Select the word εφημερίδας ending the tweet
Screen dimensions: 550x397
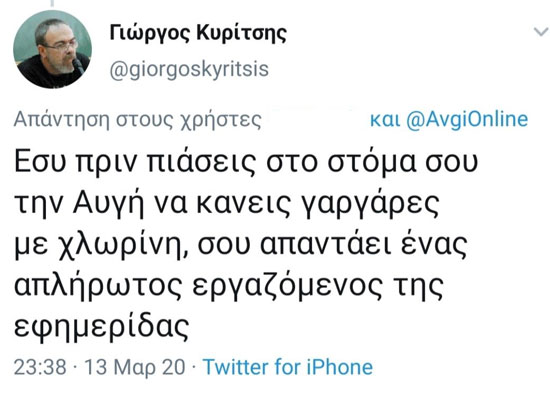point(102,327)
